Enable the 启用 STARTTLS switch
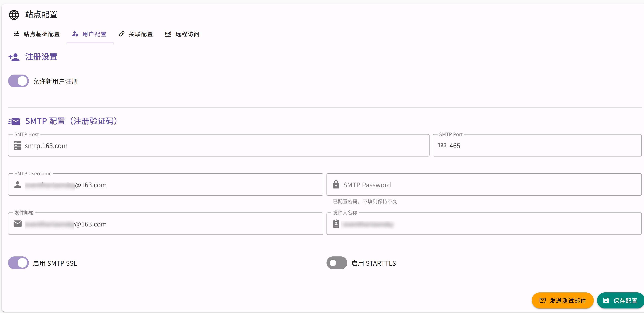This screenshot has height=313, width=644. [x=337, y=263]
